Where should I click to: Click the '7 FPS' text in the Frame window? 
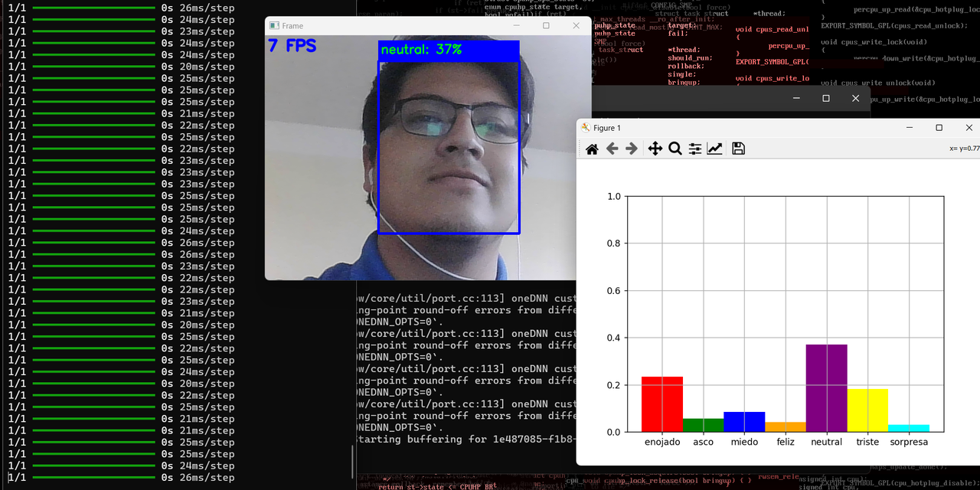pos(292,46)
